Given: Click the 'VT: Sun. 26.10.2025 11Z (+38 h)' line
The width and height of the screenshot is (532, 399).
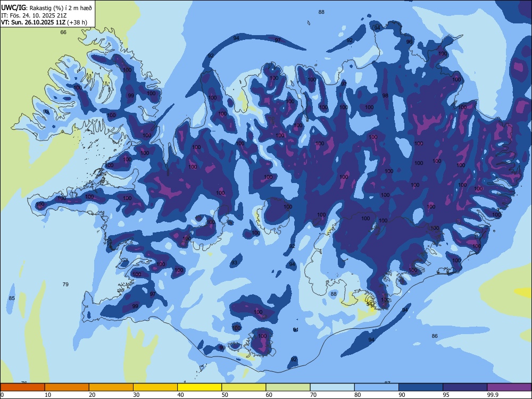Looking at the screenshot, I should coord(44,22).
